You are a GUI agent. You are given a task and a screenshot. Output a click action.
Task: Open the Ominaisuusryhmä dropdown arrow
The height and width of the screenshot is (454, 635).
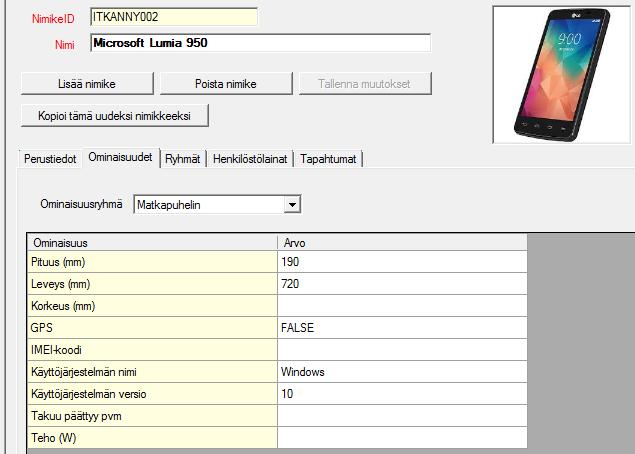tap(292, 205)
